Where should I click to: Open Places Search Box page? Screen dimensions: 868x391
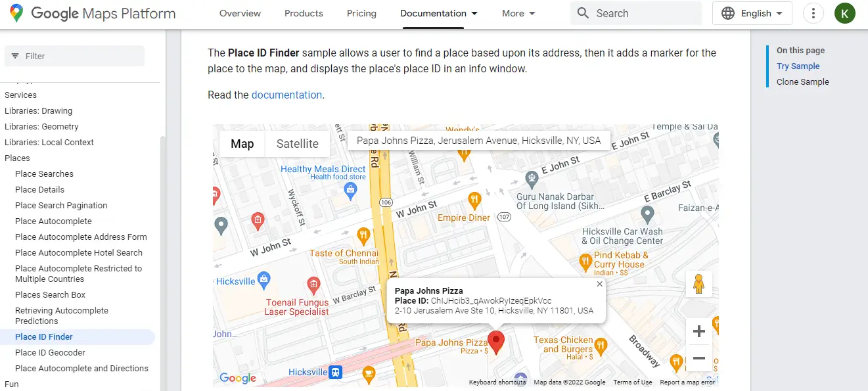(50, 295)
